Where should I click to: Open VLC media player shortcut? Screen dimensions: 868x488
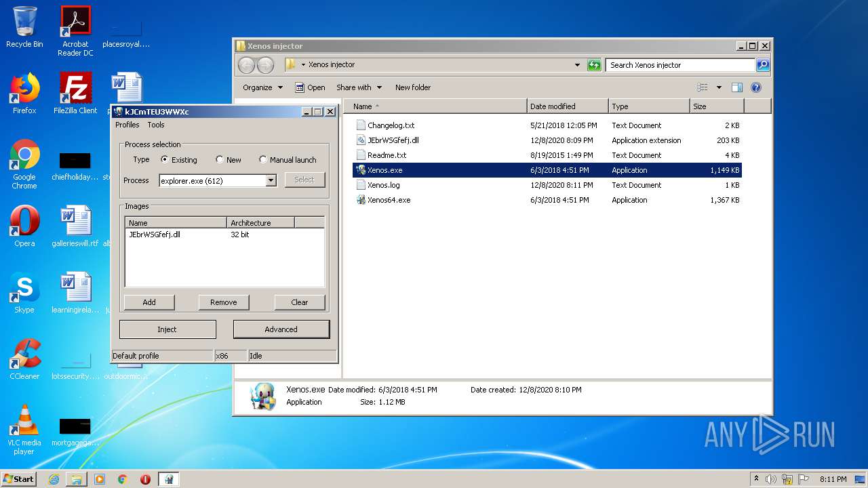pos(24,430)
